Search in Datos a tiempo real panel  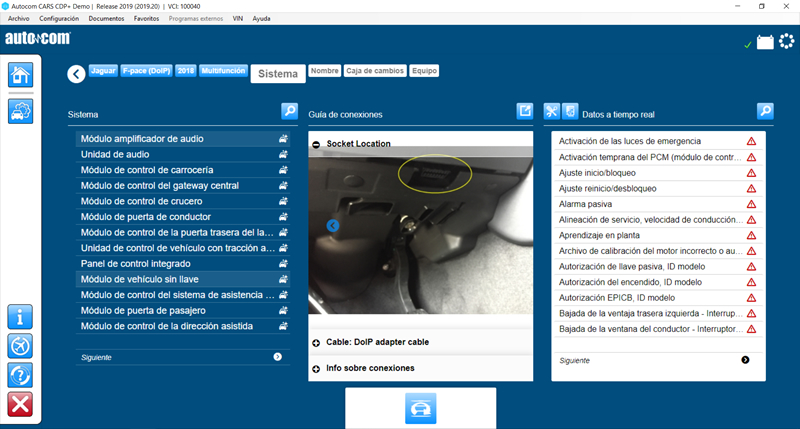[765, 111]
